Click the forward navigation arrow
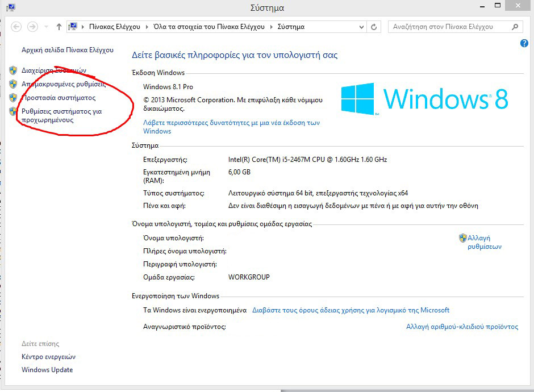Viewport: 534px width, 392px height. (32, 27)
